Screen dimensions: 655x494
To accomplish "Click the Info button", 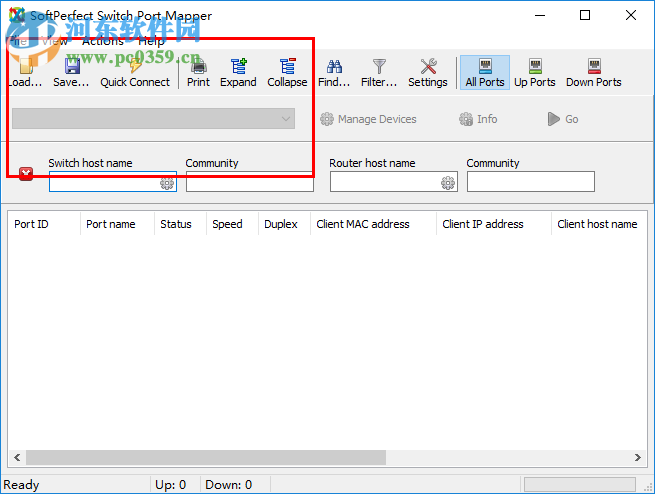I will [x=478, y=119].
